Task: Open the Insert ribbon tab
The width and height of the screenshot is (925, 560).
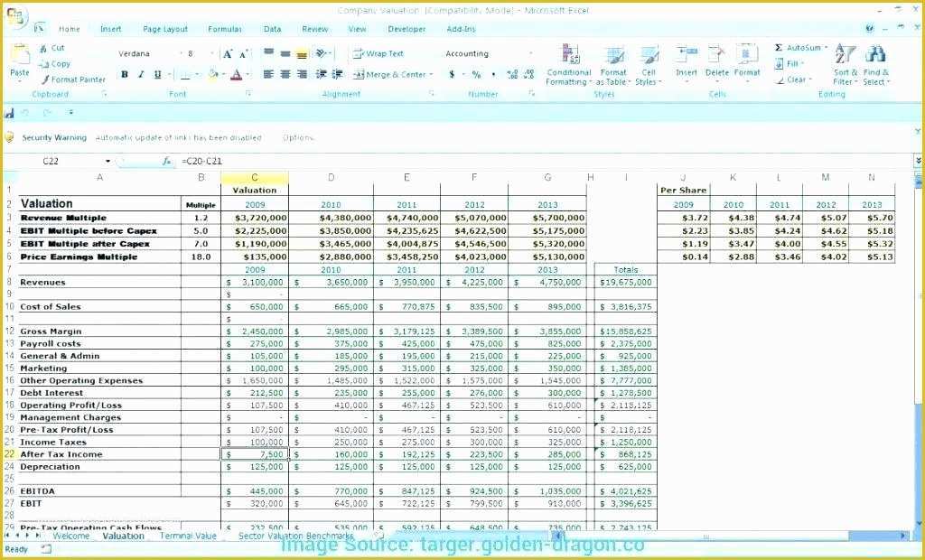Action: click(110, 29)
